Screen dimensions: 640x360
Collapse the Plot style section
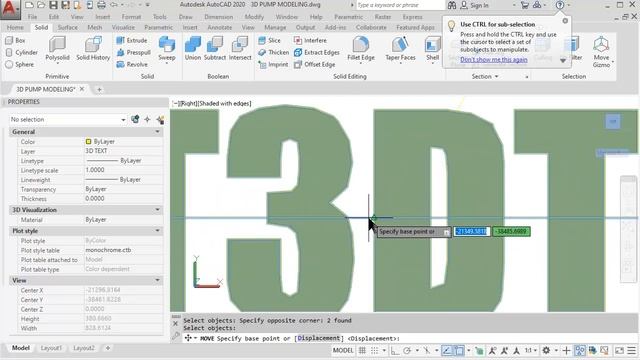[x=158, y=231]
